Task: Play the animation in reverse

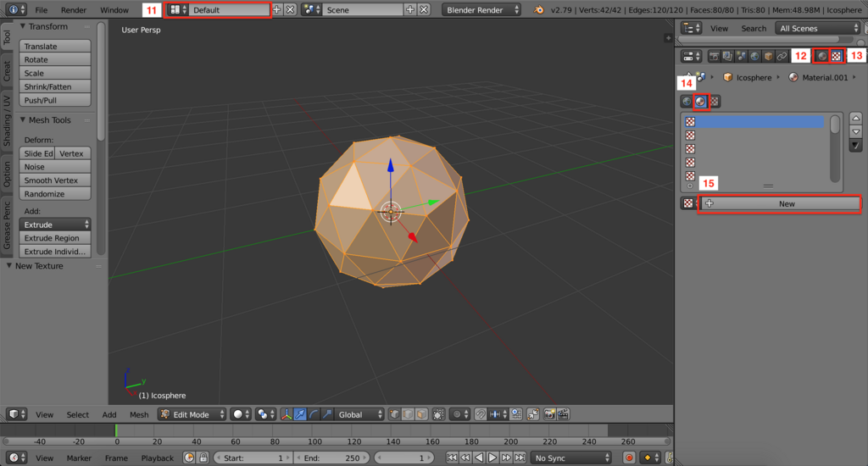Action: pyautogui.click(x=479, y=458)
